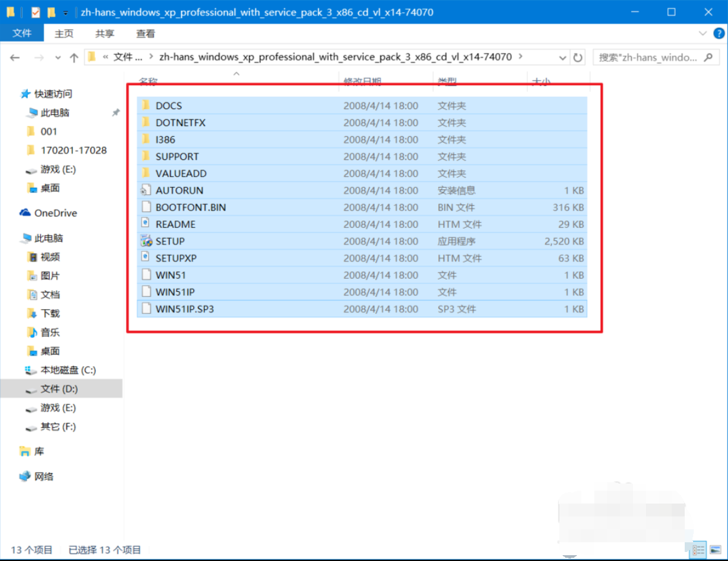Open the 共享 ribbon tab

pos(105,34)
